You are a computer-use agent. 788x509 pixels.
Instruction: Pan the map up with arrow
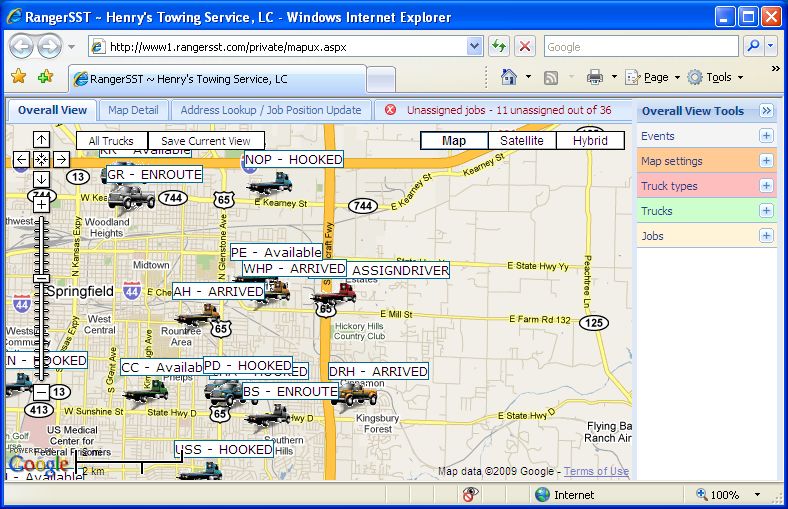point(41,140)
